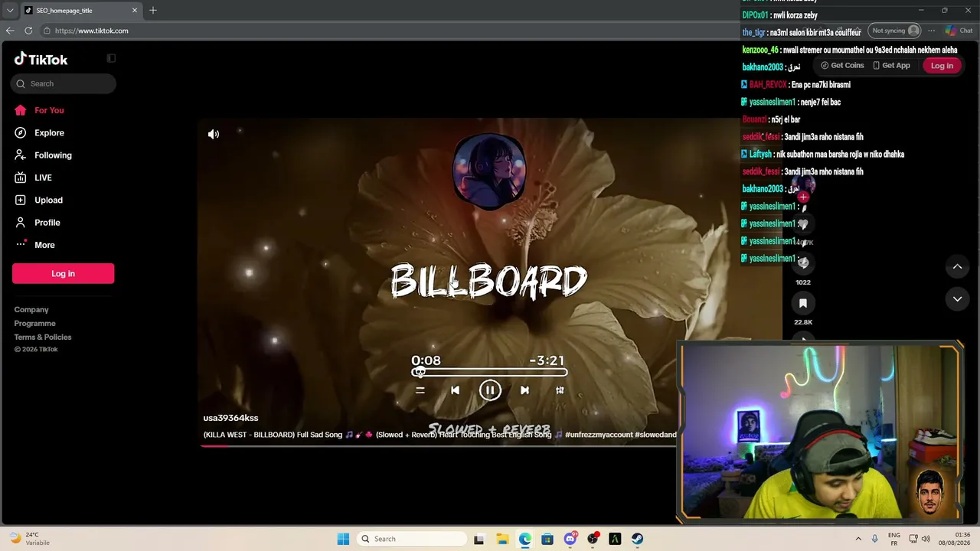The image size is (980, 551).
Task: Go to the next video with the down arrow
Action: point(957,299)
